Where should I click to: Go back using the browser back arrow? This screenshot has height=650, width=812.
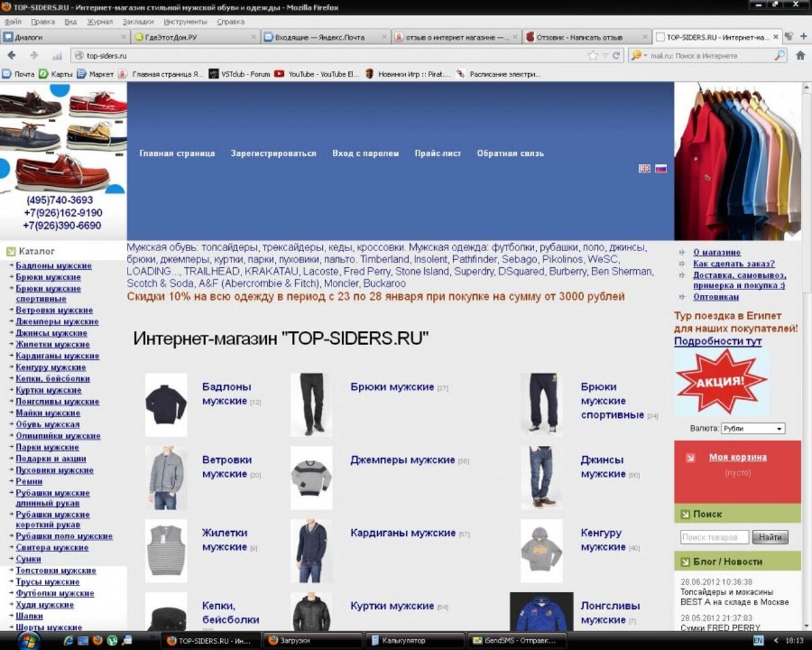pyautogui.click(x=11, y=56)
